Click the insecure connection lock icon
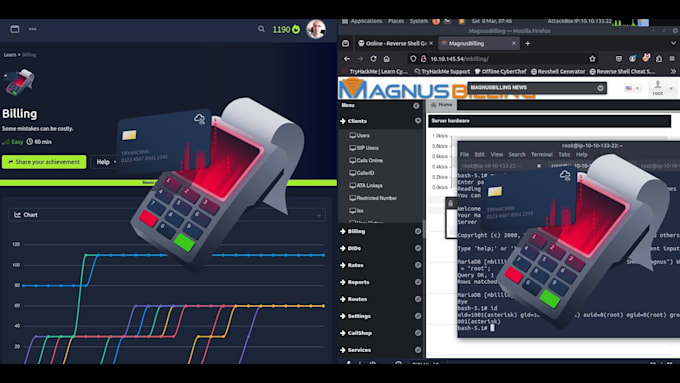Image resolution: width=680 pixels, height=383 pixels. tap(423, 59)
